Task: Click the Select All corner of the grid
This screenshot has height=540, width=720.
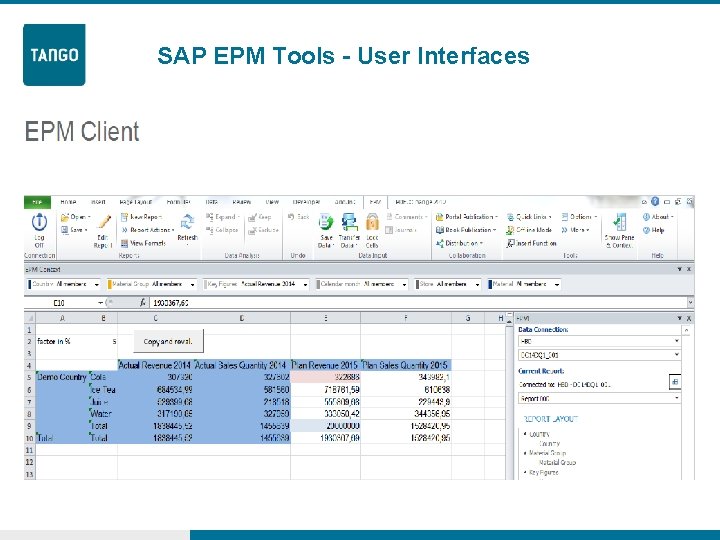Action: pos(30,318)
